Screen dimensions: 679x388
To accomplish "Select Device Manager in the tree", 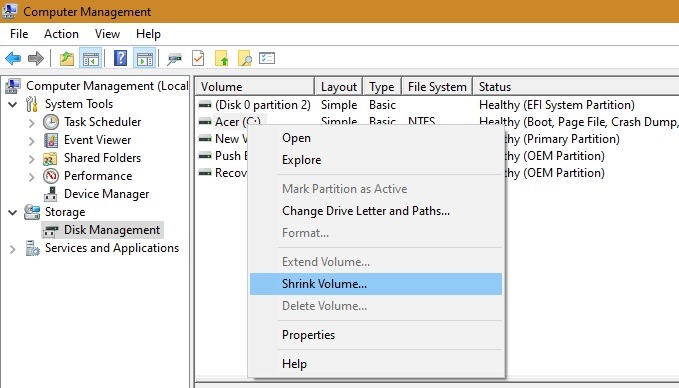I will [x=107, y=194].
